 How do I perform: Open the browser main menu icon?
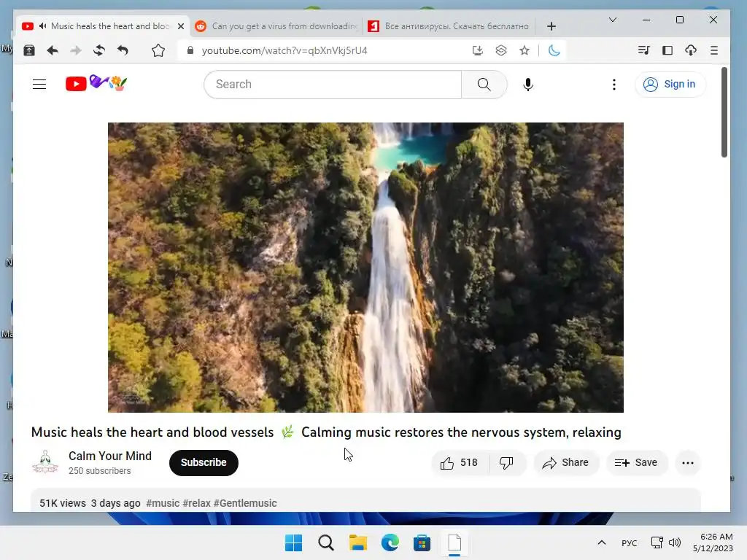tap(713, 50)
